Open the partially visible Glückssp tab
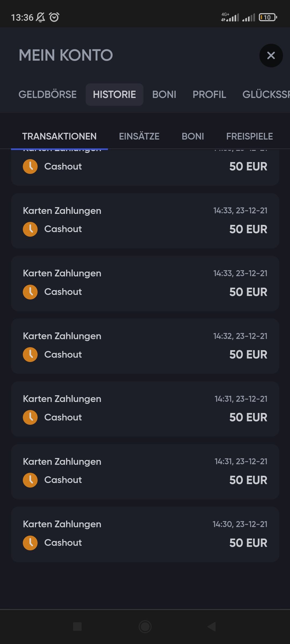This screenshot has width=290, height=644. 266,94
